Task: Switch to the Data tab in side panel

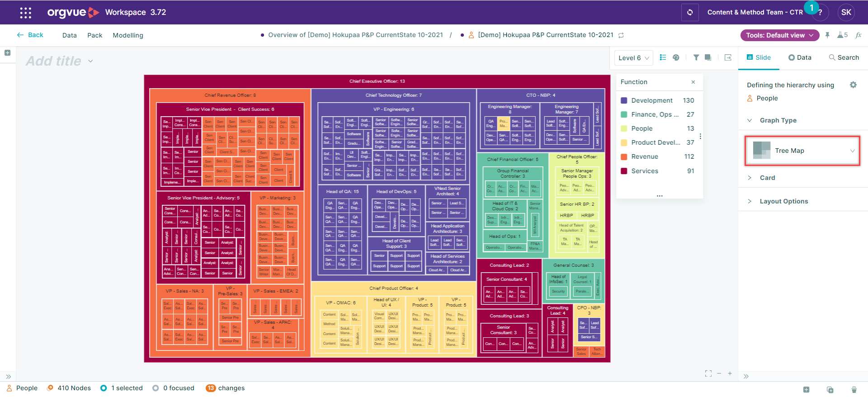Action: [x=800, y=57]
